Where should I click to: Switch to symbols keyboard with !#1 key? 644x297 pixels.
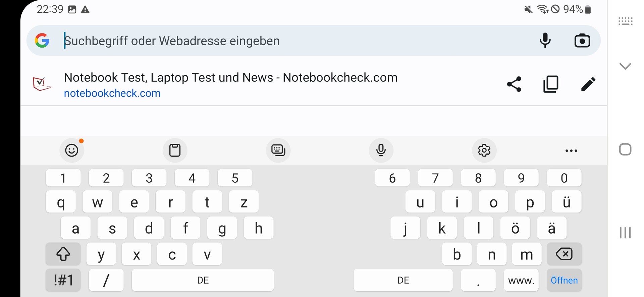click(x=63, y=280)
